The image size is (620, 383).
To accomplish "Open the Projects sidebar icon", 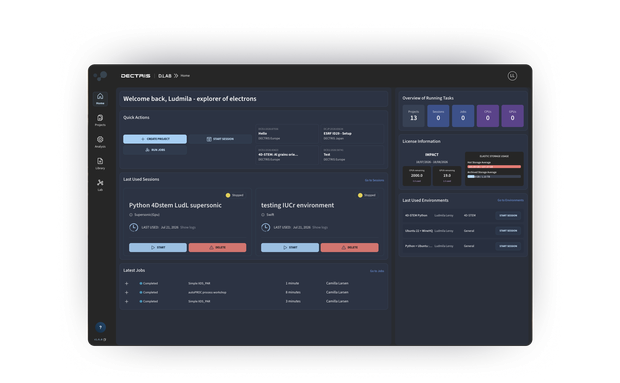I will tap(100, 120).
